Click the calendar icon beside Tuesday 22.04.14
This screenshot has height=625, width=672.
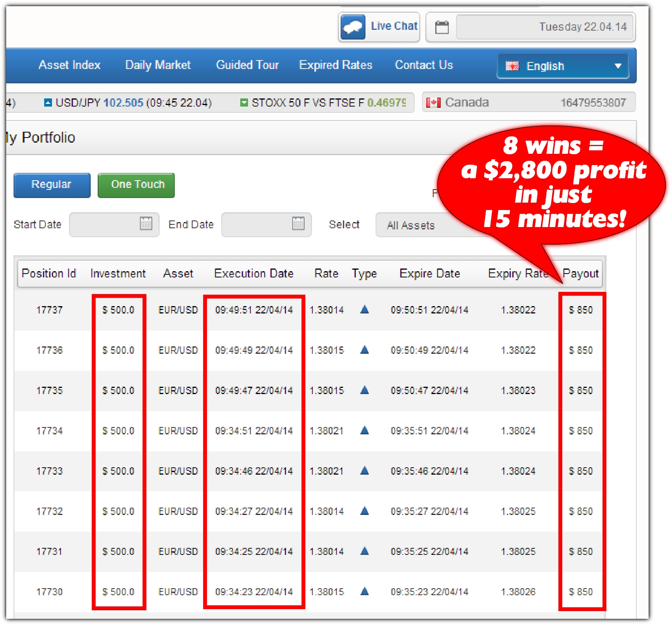pyautogui.click(x=442, y=27)
